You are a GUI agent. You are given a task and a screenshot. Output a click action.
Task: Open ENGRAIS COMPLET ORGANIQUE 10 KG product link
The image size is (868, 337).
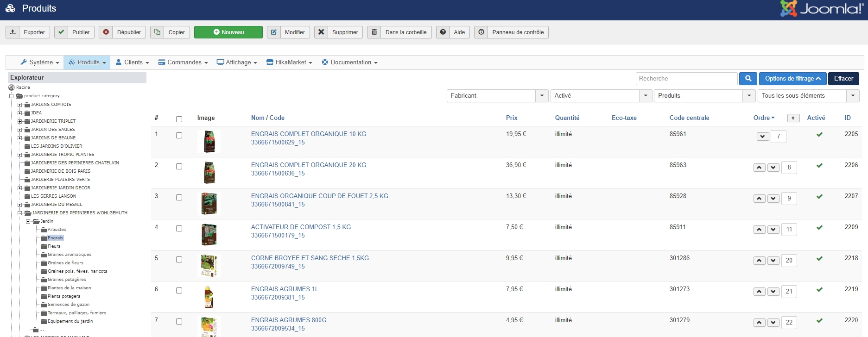click(309, 134)
